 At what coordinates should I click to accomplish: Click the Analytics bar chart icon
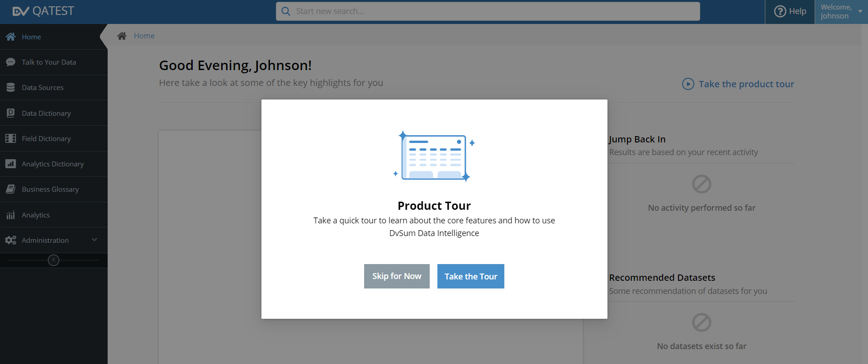coord(11,215)
